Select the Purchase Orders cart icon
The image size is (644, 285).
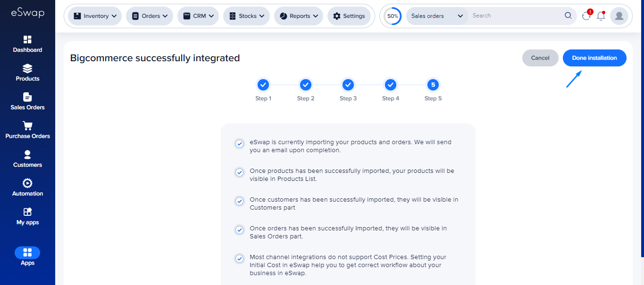(x=27, y=126)
